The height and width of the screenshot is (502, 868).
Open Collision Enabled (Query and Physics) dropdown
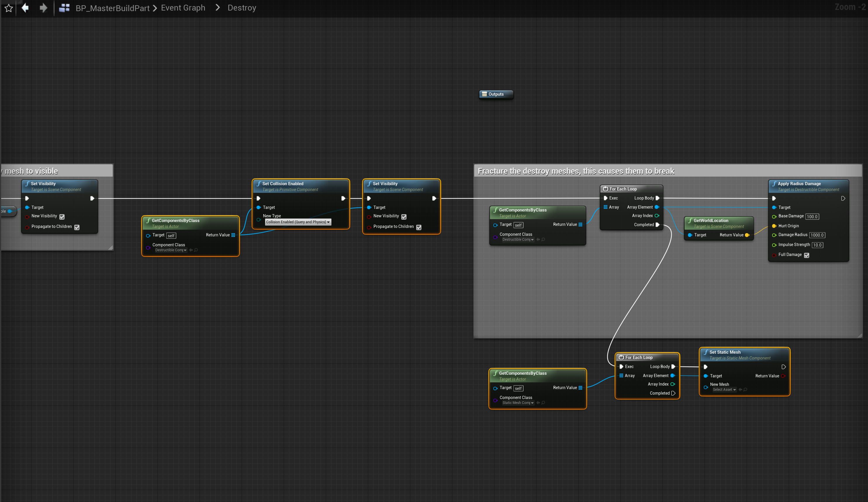coord(298,222)
